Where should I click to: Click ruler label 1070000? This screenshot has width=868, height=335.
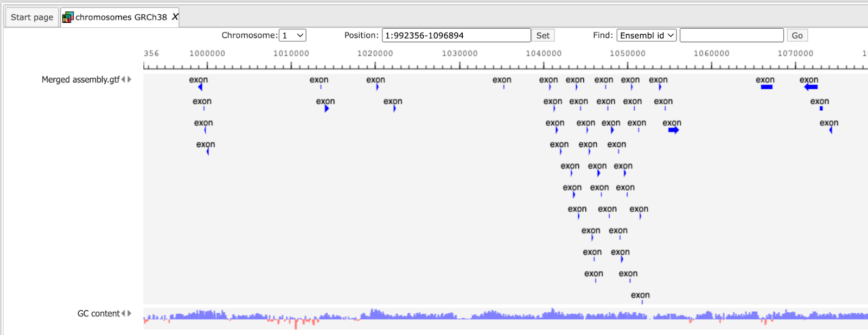click(x=795, y=53)
